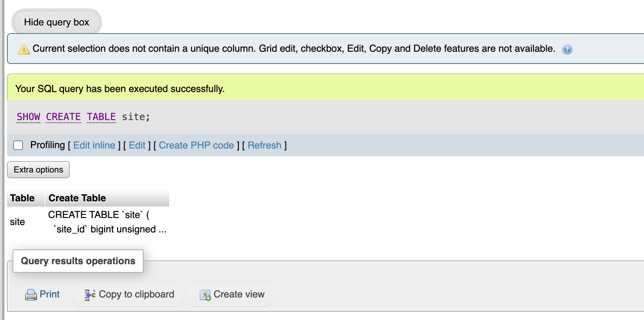644x320 pixels.
Task: Click the TABLE keyword in the query
Action: click(101, 117)
